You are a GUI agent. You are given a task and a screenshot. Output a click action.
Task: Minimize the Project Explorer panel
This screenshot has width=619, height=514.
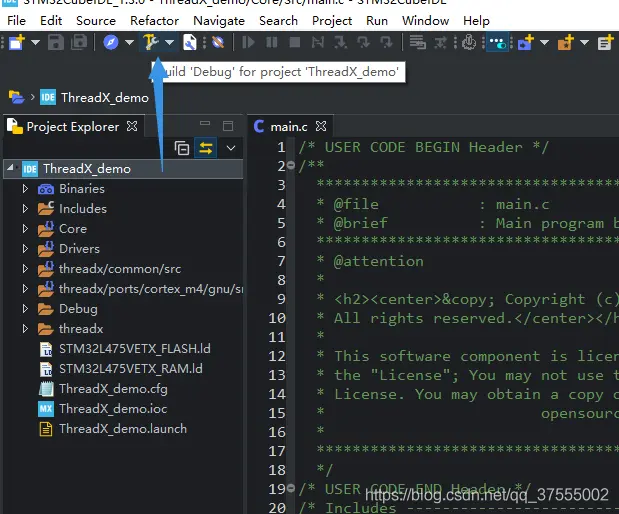pos(205,124)
